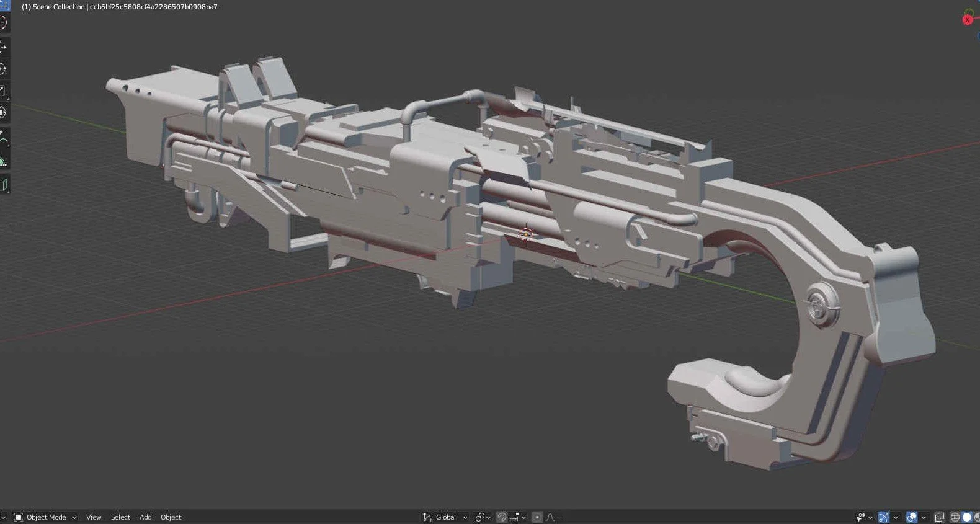
Task: Click the red X axis on navigation gizmo
Action: point(967,20)
